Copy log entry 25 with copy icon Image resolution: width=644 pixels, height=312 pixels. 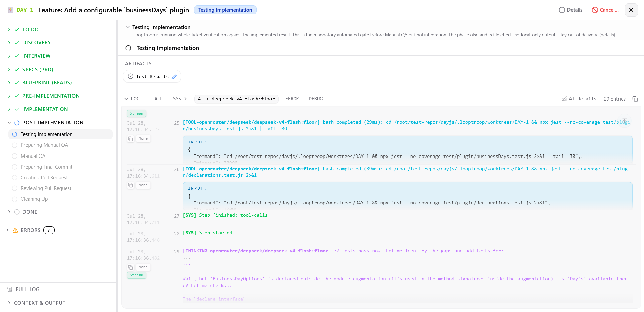(x=131, y=139)
